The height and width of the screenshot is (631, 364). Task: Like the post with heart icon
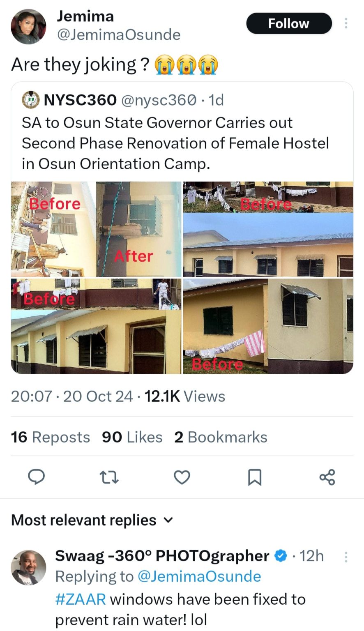[182, 477]
